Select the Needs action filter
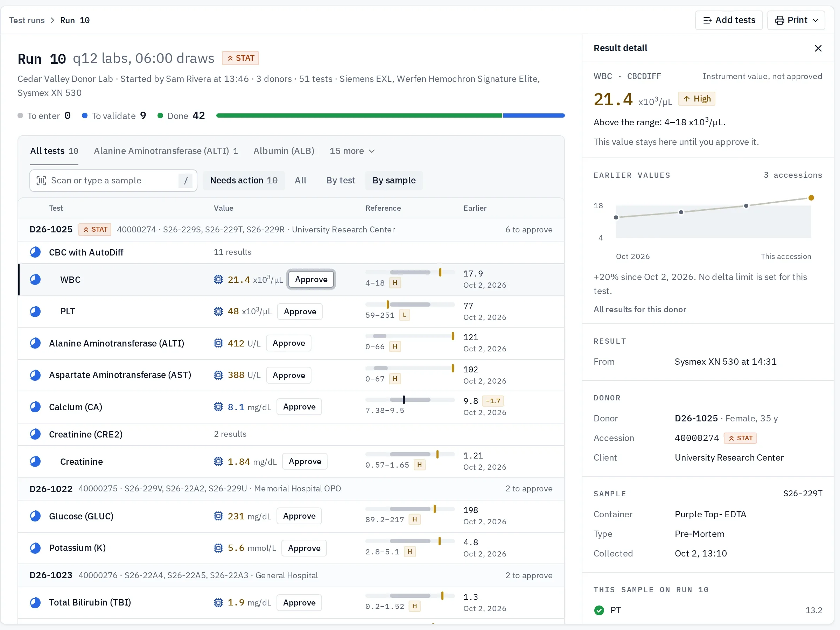Screen dimensions: 840x630 click(x=244, y=180)
